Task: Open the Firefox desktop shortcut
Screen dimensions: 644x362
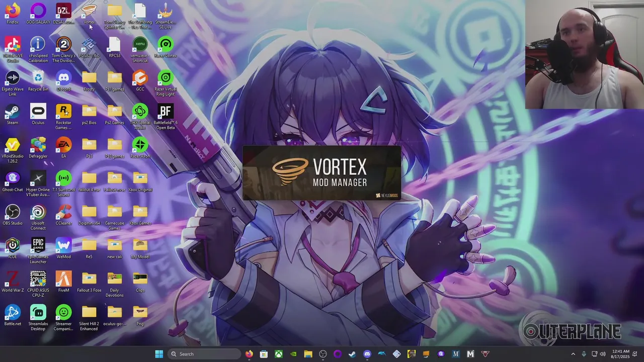Action: [13, 14]
